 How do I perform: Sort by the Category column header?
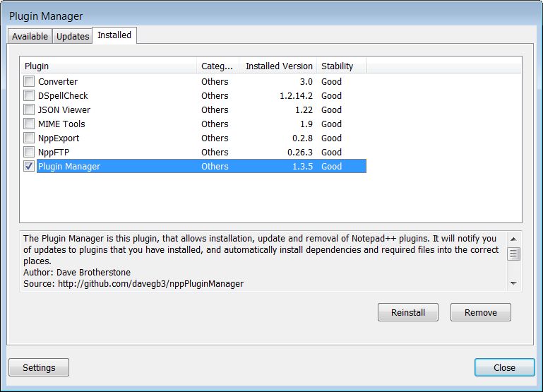click(218, 66)
